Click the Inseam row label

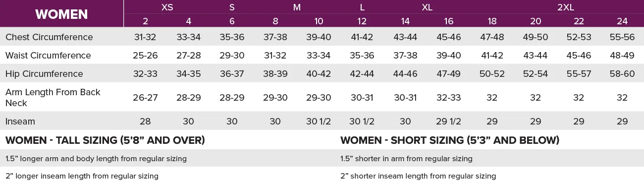(20, 122)
